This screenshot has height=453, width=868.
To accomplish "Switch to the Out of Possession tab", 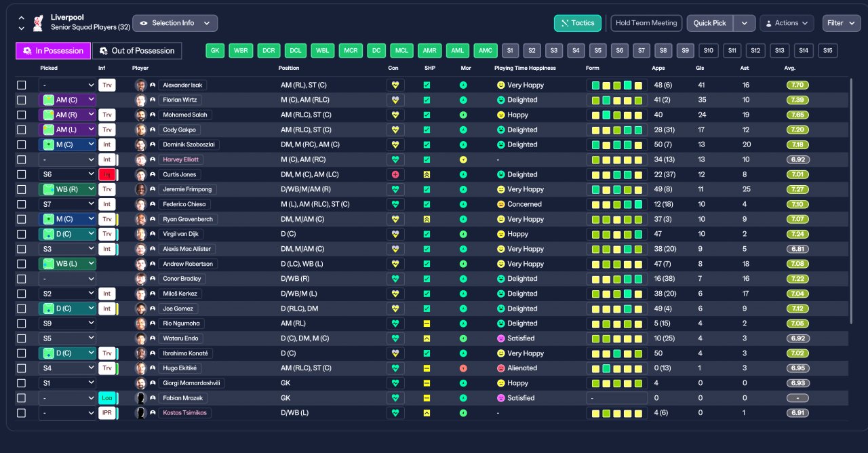I will coord(137,51).
